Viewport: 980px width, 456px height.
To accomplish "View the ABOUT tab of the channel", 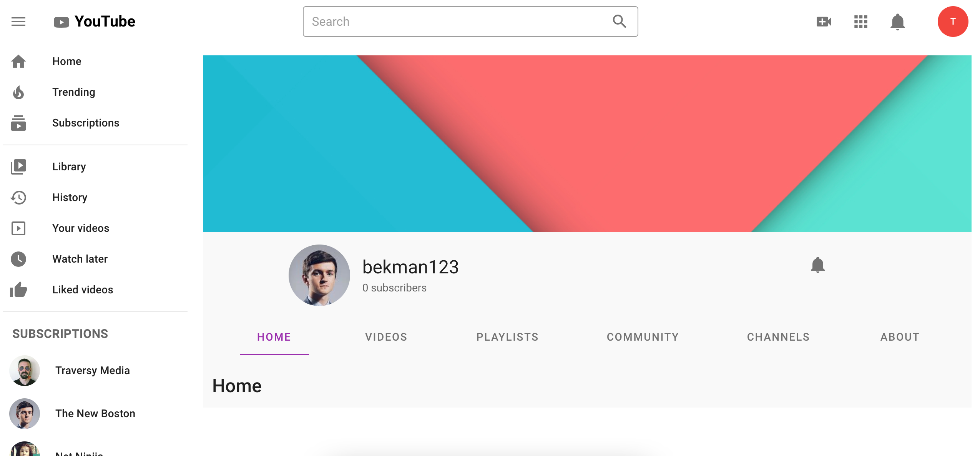I will pos(900,337).
